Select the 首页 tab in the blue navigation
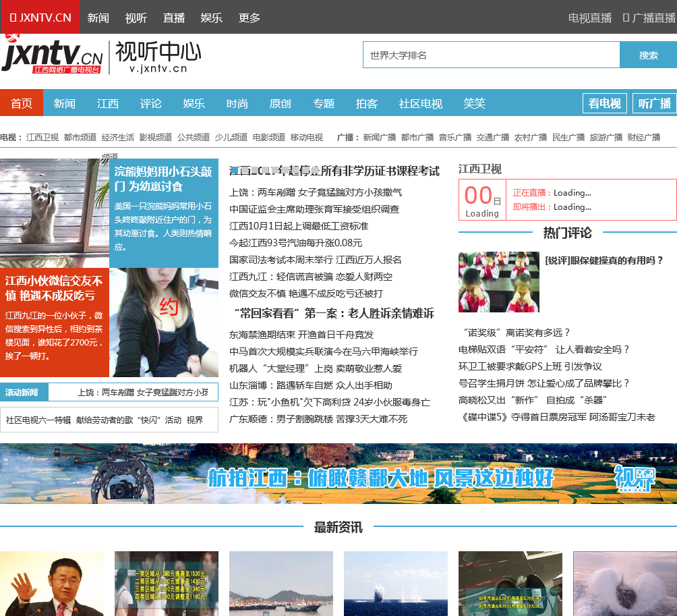 pyautogui.click(x=22, y=103)
